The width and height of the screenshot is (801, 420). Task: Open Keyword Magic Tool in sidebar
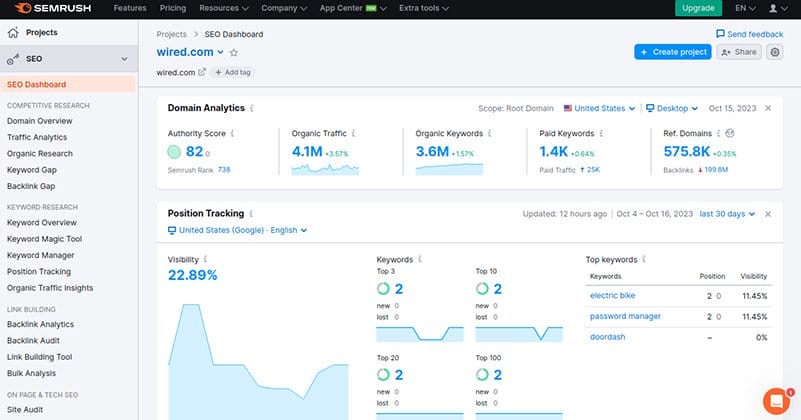pos(44,239)
